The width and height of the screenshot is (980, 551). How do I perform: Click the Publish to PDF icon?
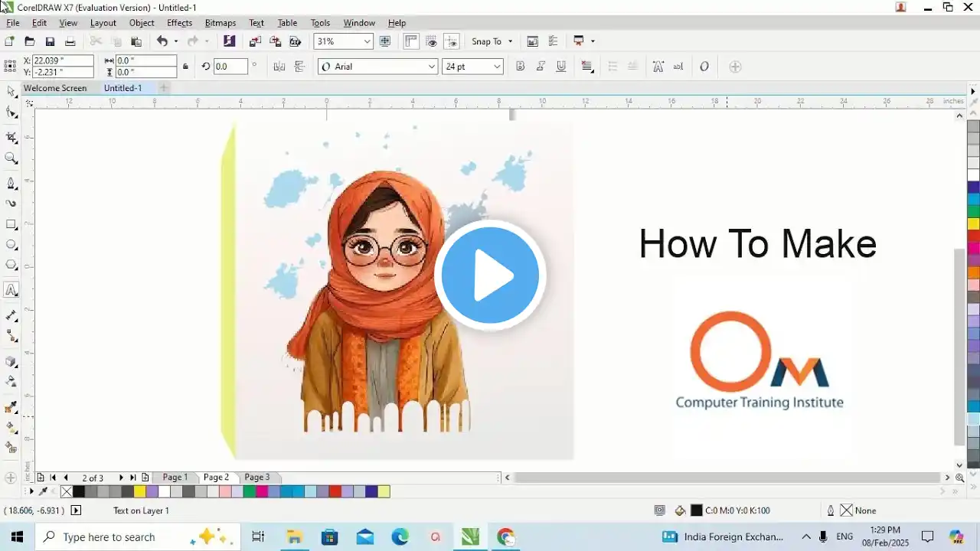click(295, 41)
